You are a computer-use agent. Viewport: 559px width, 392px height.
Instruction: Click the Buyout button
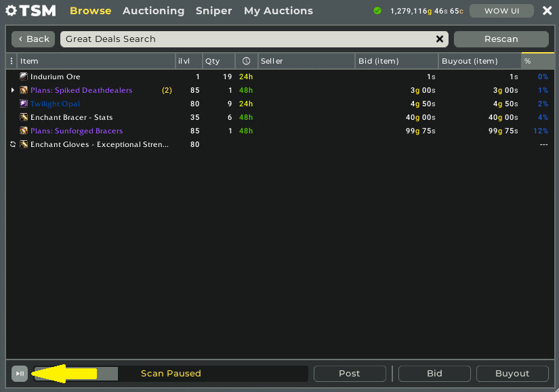pyautogui.click(x=512, y=373)
